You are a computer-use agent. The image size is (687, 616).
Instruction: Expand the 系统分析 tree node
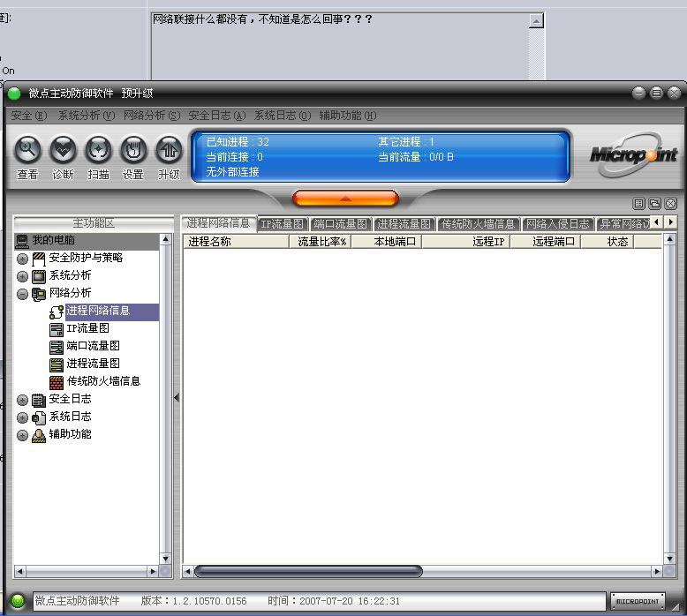pos(22,277)
